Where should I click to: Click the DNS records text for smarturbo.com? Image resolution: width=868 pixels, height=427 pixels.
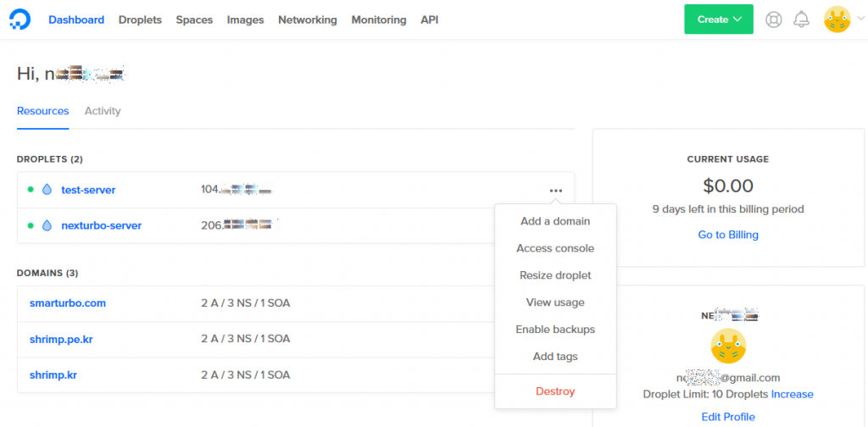245,303
